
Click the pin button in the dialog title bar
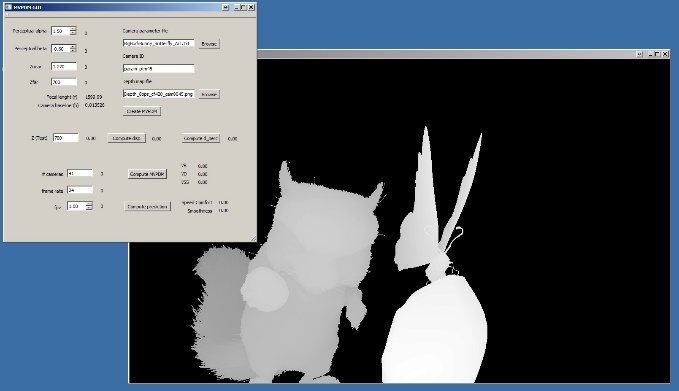226,7
